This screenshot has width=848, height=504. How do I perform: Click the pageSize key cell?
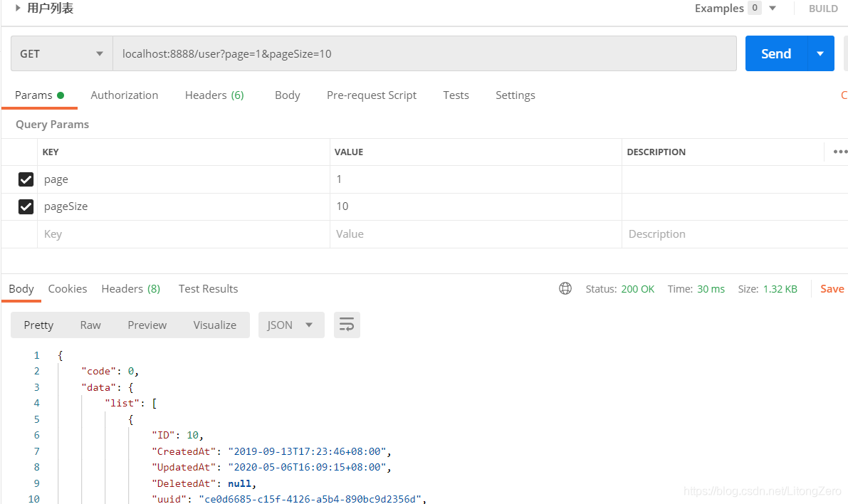coord(183,206)
